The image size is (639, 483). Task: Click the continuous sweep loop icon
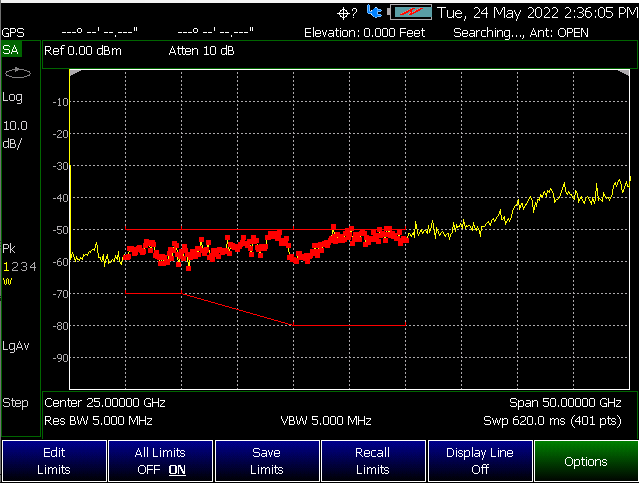coord(18,73)
